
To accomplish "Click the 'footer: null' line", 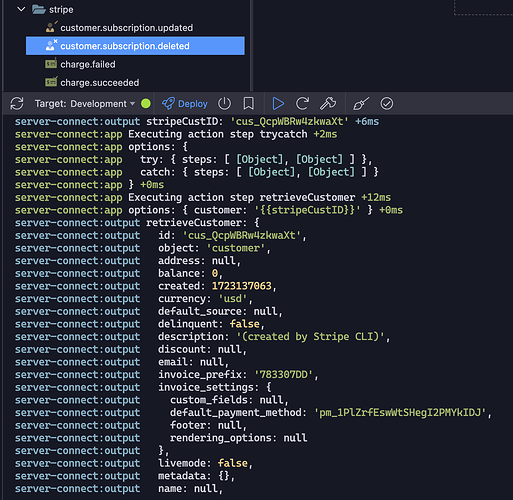I will pos(131,426).
